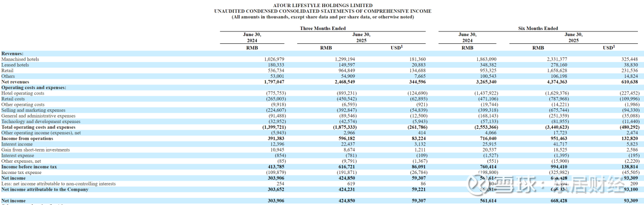Click the "Net revenues" row label
Viewport: 644px width, 205px height.
point(15,82)
